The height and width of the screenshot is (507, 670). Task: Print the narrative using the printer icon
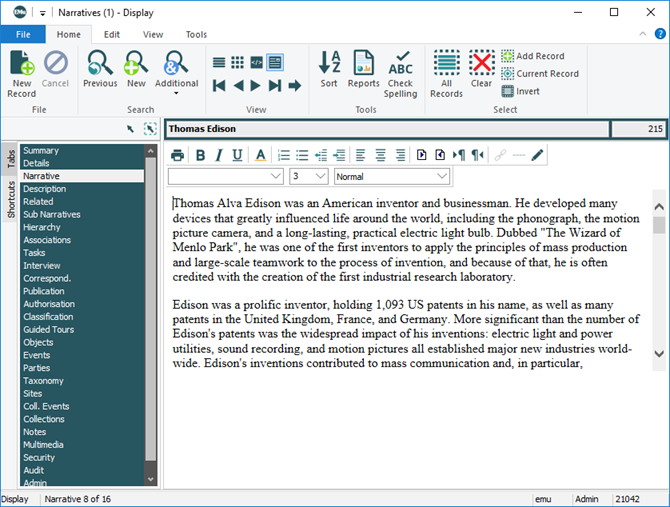177,155
